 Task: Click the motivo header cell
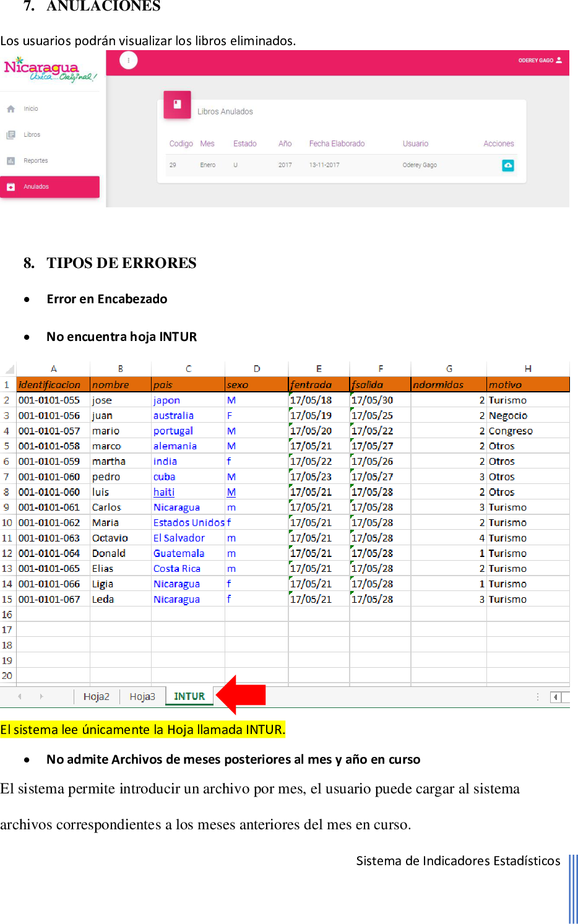click(x=528, y=384)
